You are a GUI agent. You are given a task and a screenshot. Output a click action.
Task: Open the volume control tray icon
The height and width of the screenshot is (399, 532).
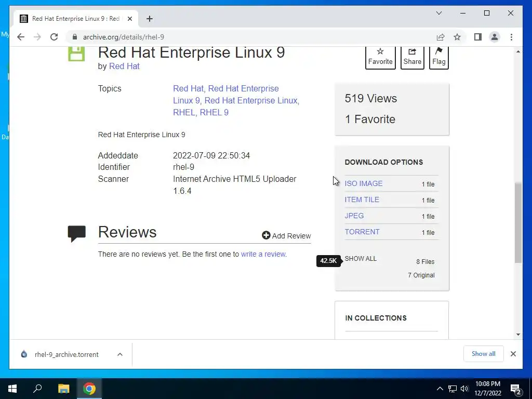point(464,389)
